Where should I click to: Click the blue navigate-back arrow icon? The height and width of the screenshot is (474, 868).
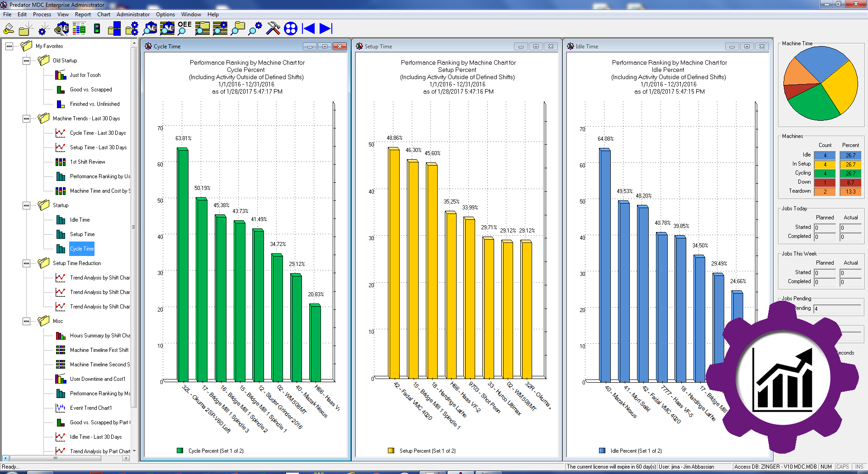click(x=309, y=28)
